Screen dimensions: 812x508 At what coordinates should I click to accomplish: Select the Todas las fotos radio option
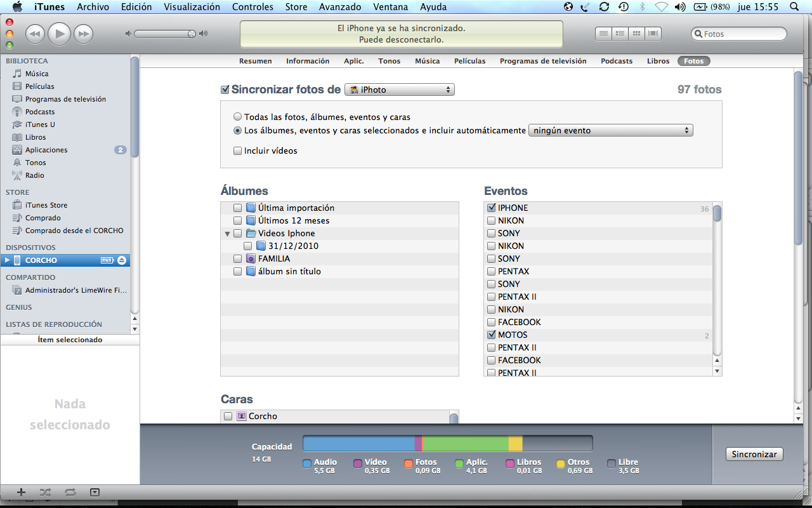pos(237,117)
